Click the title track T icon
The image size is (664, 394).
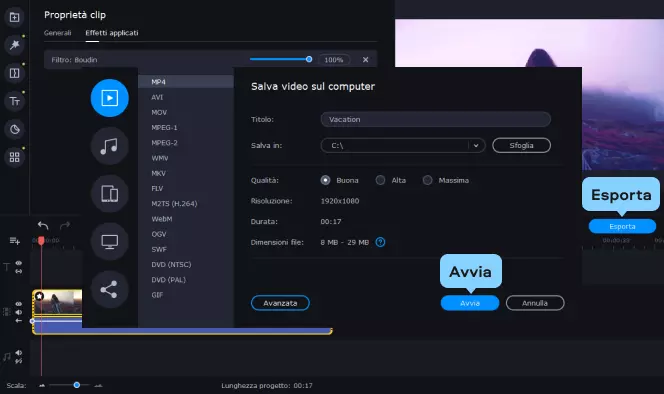coord(6,267)
